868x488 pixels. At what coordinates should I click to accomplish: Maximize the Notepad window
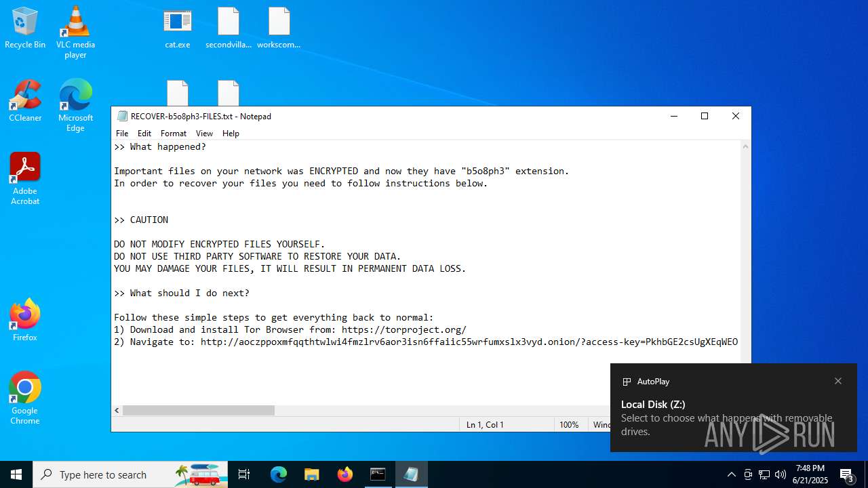[705, 116]
